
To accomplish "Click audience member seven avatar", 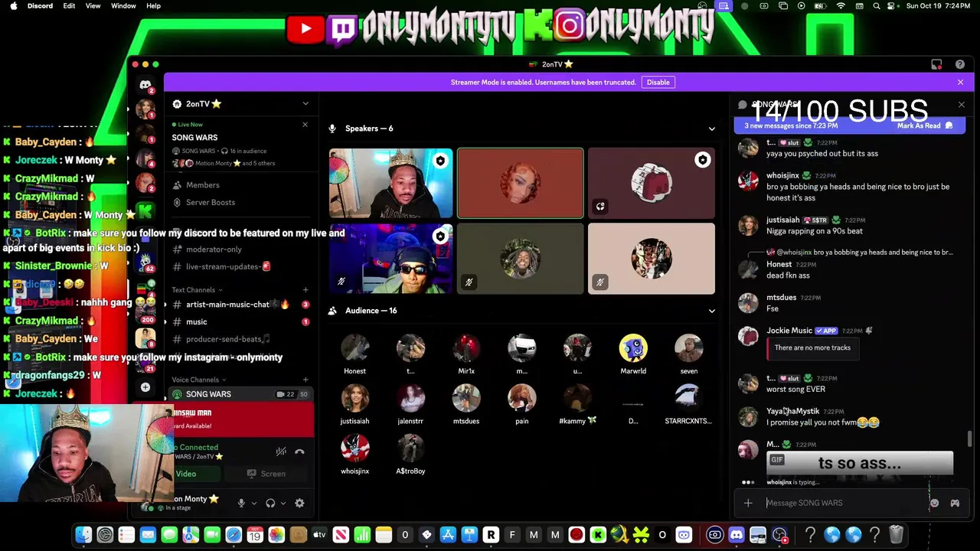I will (688, 348).
